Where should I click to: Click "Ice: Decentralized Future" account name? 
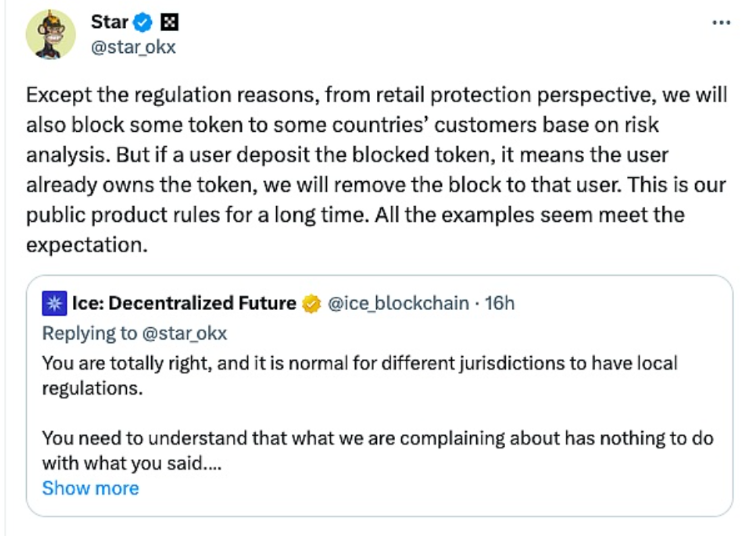tap(183, 303)
